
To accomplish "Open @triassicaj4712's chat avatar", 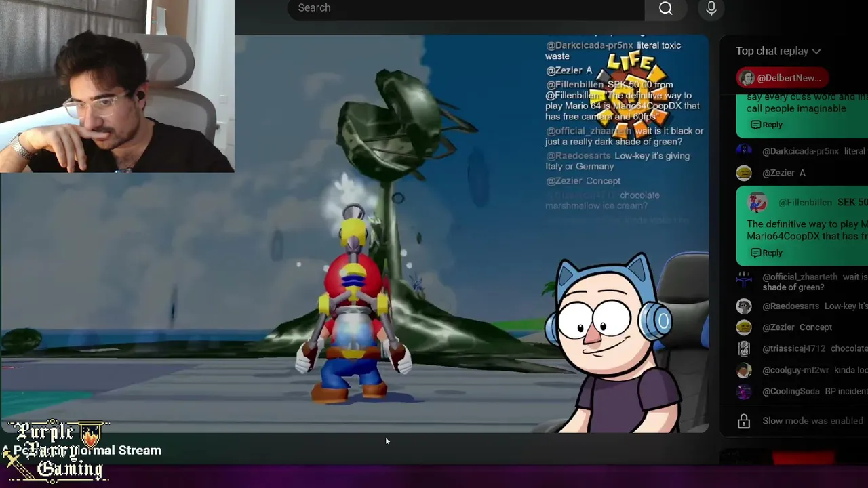I will [x=744, y=349].
